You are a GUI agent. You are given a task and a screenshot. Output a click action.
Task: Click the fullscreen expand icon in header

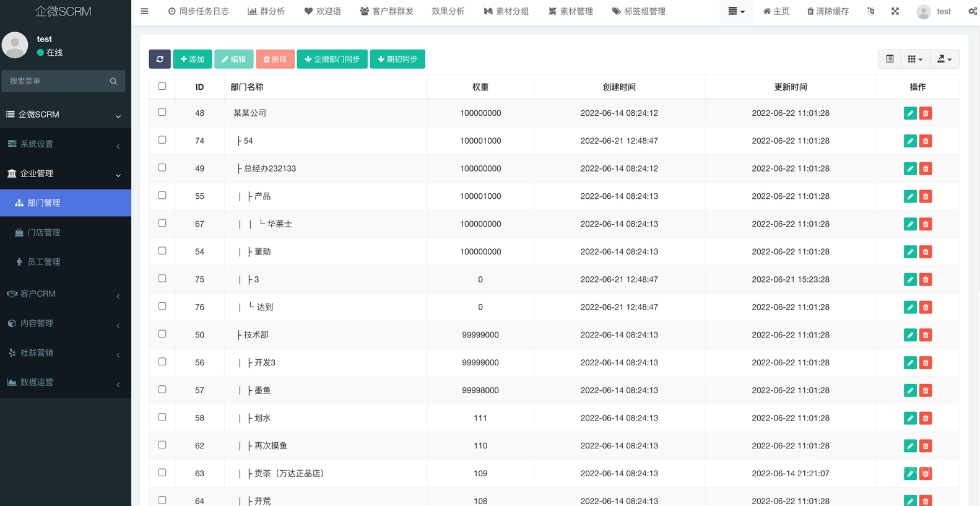pos(895,11)
